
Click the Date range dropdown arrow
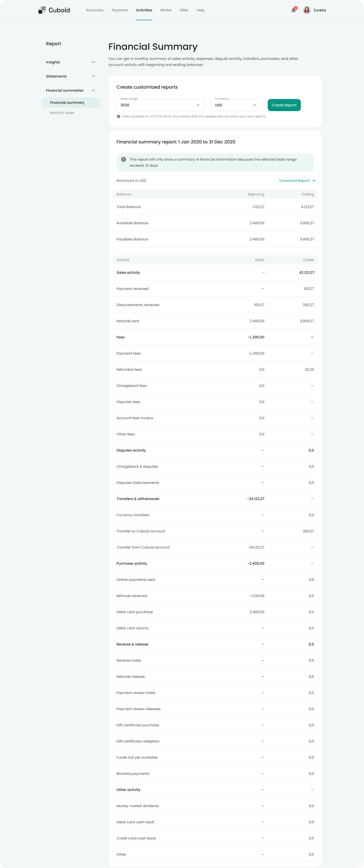(x=199, y=105)
